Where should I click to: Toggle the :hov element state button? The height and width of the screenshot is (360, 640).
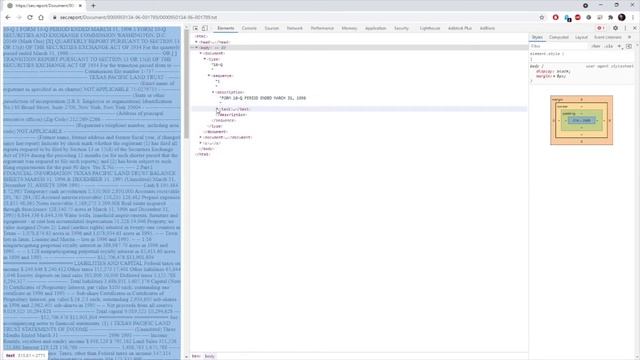click(x=596, y=46)
